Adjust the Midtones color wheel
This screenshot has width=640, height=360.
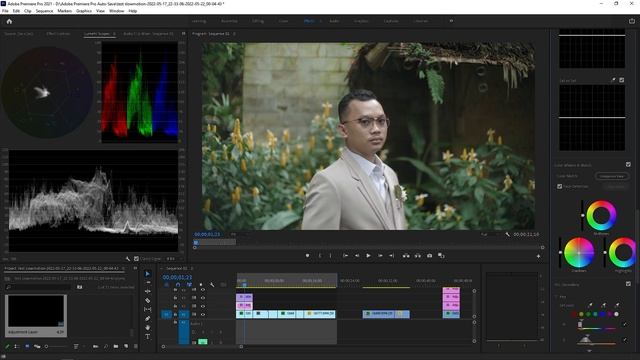coord(601,215)
